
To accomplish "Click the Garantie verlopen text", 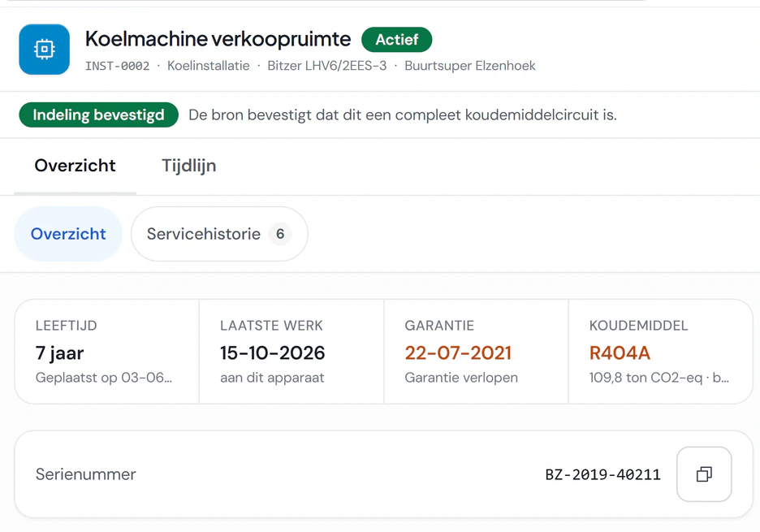I will click(x=461, y=378).
